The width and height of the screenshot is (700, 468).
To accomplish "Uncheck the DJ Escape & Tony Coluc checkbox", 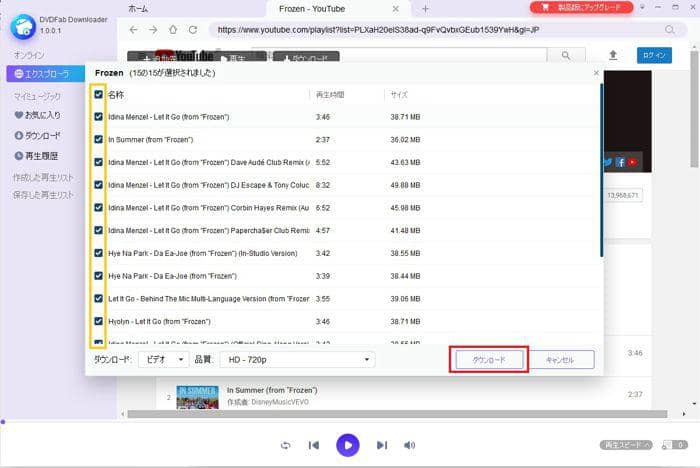I will tap(99, 185).
